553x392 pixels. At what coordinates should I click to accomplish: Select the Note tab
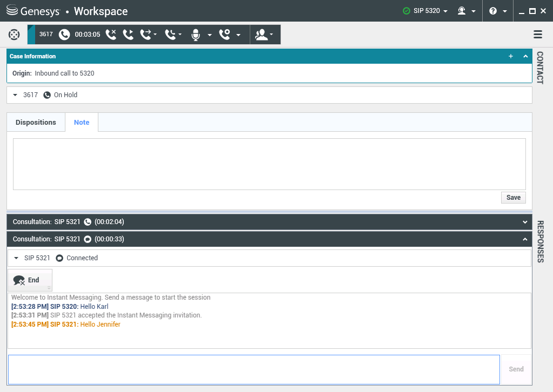point(82,123)
